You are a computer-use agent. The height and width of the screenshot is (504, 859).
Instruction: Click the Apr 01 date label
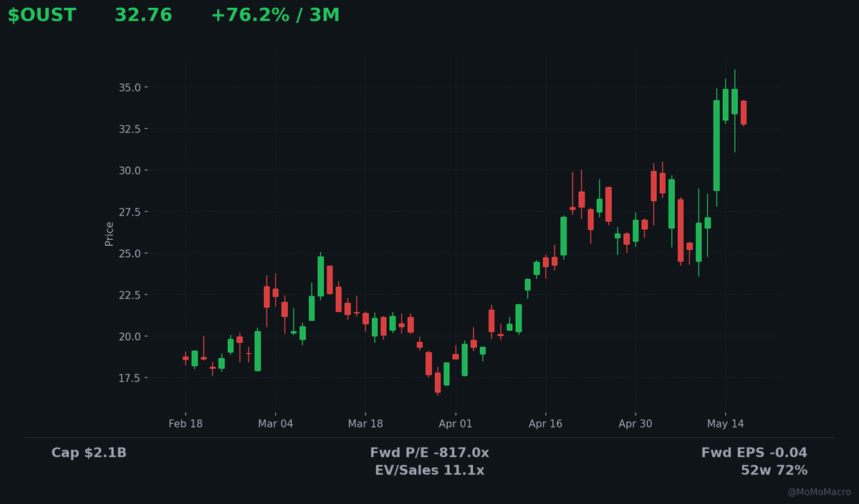[x=455, y=424]
